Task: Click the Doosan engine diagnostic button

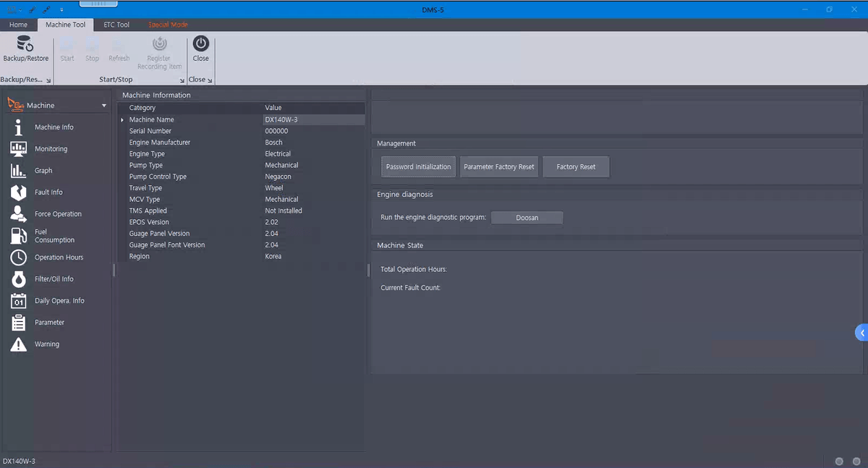Action: click(527, 218)
